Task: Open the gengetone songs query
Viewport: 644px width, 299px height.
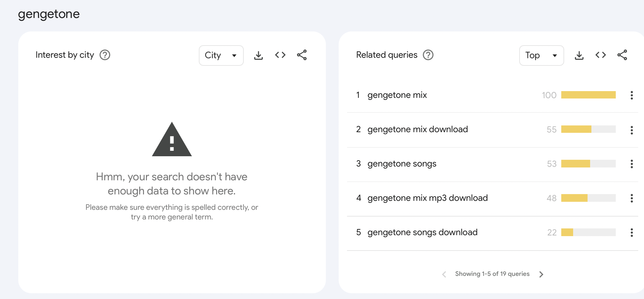Action: [402, 164]
